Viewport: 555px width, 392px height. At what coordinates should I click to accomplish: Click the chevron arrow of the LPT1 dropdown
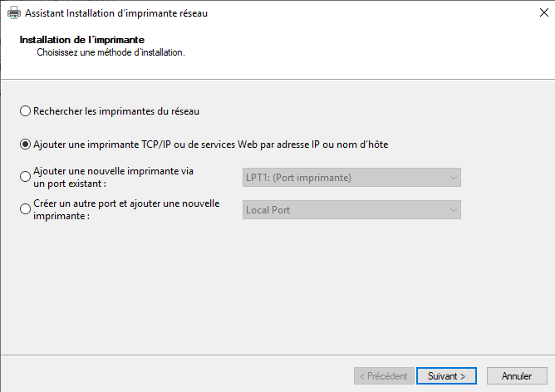coord(453,178)
